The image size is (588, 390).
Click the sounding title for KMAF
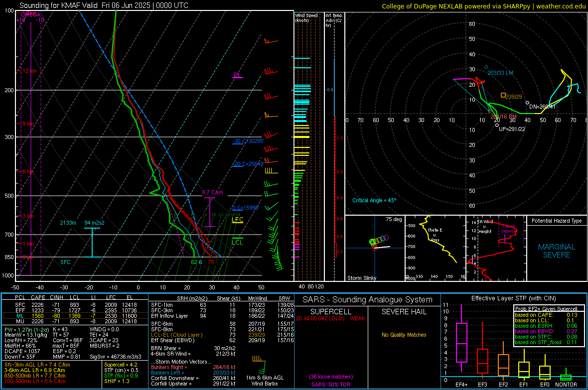coord(104,5)
